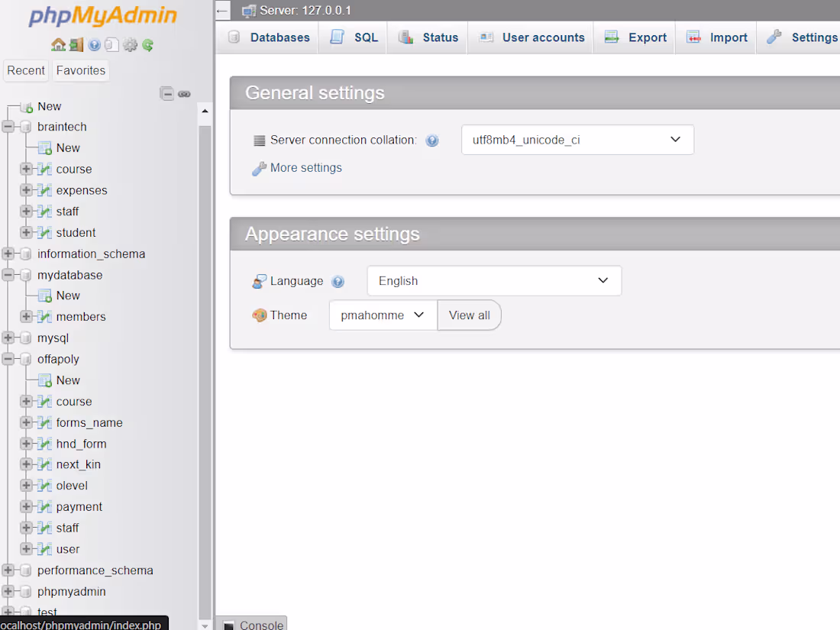This screenshot has width=840, height=630.
Task: Expand the braintech staff table columns
Action: coord(26,211)
